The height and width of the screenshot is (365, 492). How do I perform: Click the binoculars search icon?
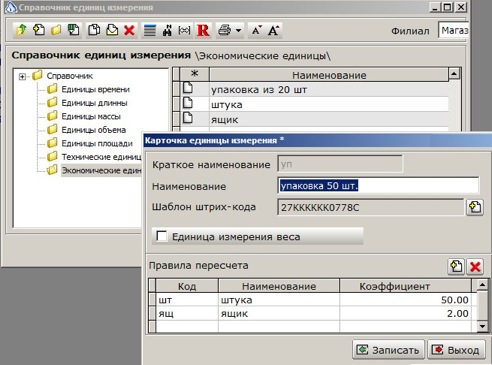click(x=167, y=30)
